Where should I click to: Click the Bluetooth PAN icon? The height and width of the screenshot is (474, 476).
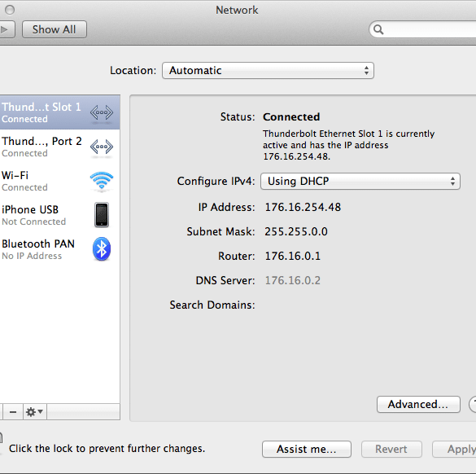coord(102,249)
